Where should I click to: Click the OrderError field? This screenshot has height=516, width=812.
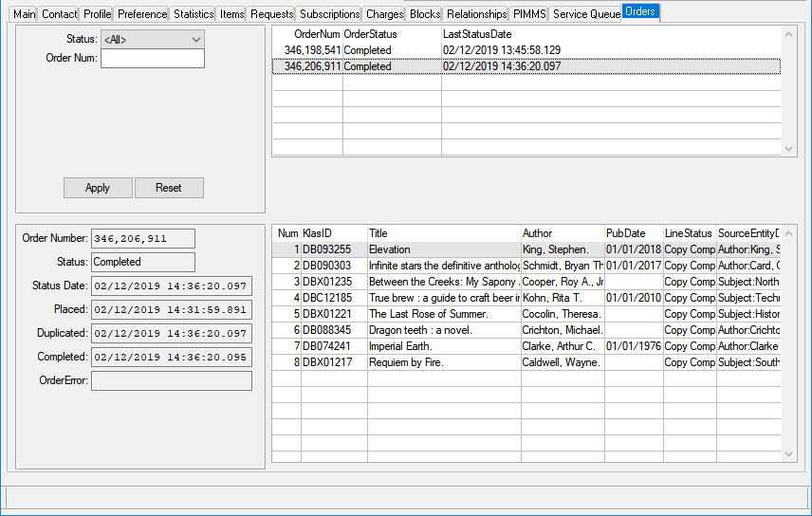click(x=172, y=380)
